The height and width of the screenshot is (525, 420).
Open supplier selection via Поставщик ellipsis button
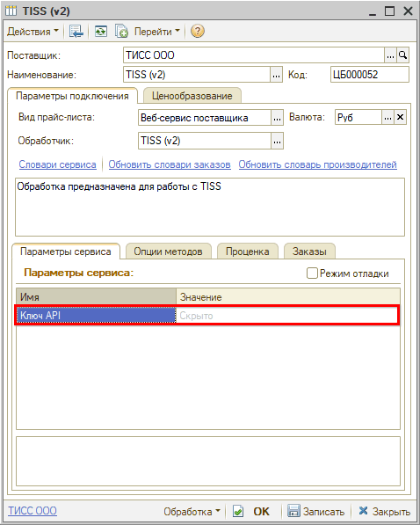click(x=390, y=55)
